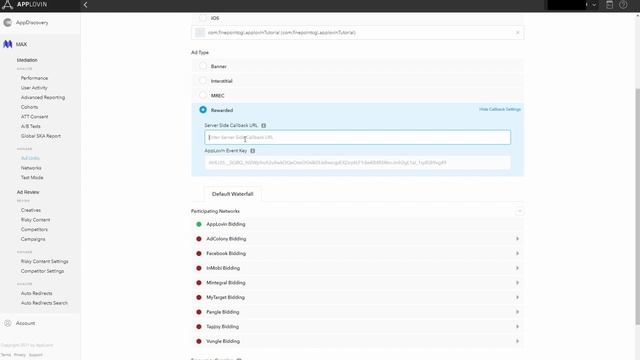
Task: Select the MREC ad type
Action: [203, 96]
